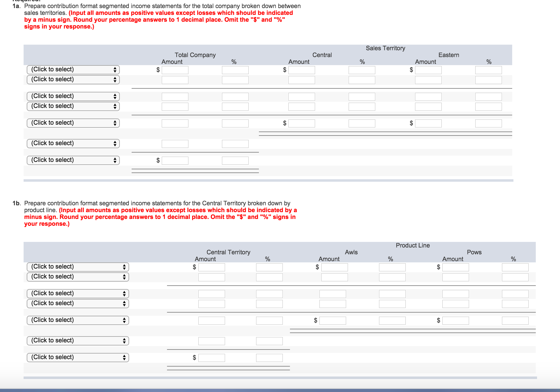Open the fifth row dropdown in table 1b

pyautogui.click(x=78, y=320)
